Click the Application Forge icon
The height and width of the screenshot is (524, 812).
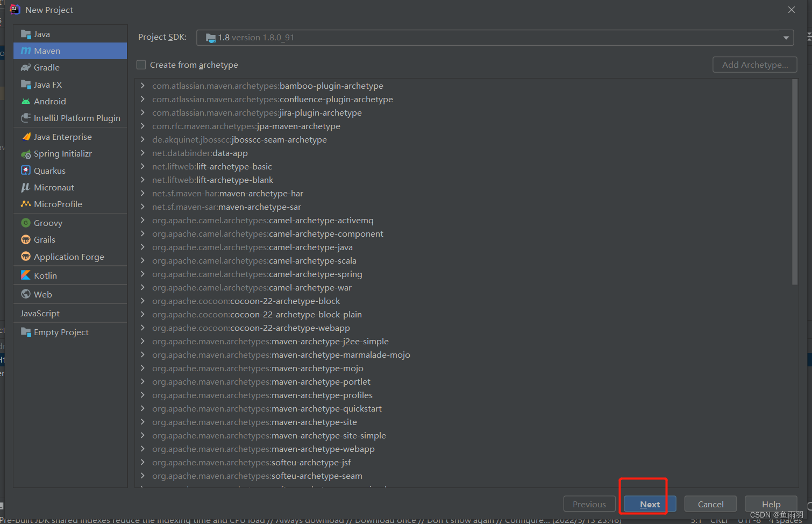pyautogui.click(x=26, y=257)
